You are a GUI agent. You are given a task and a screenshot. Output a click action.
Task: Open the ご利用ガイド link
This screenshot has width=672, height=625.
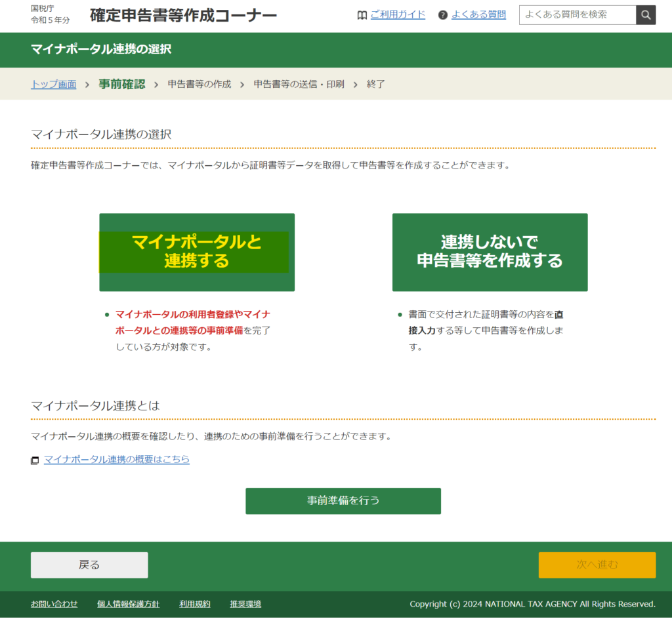point(398,14)
